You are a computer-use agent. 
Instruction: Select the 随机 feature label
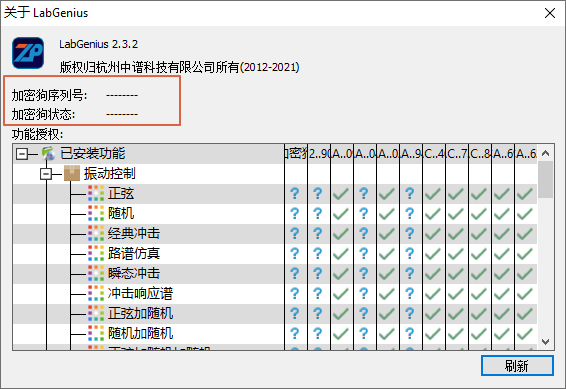[121, 214]
